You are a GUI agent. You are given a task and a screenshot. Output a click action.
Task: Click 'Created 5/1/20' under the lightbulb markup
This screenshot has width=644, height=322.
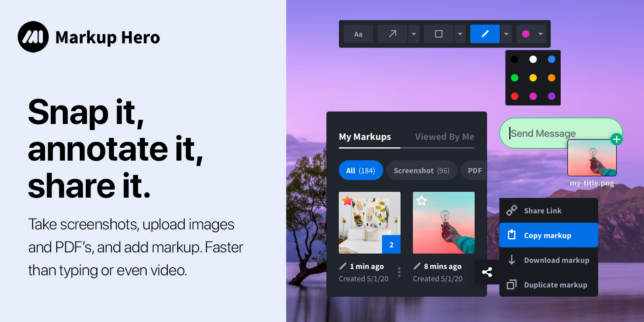tap(438, 279)
